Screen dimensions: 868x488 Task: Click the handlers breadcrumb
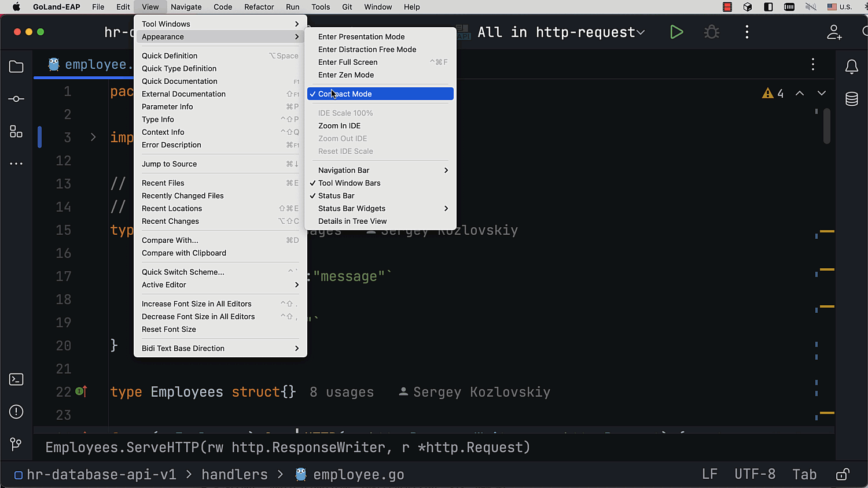click(x=234, y=475)
